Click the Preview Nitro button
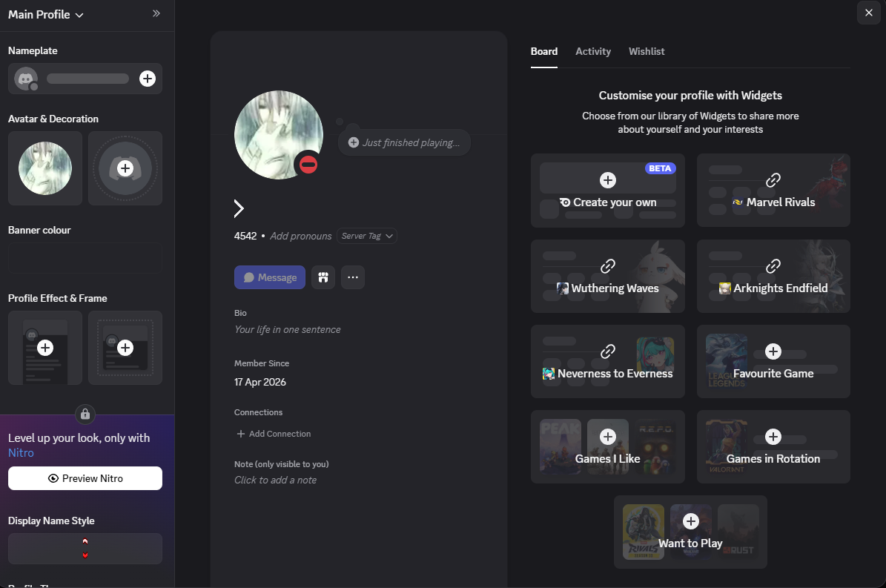 tap(85, 478)
